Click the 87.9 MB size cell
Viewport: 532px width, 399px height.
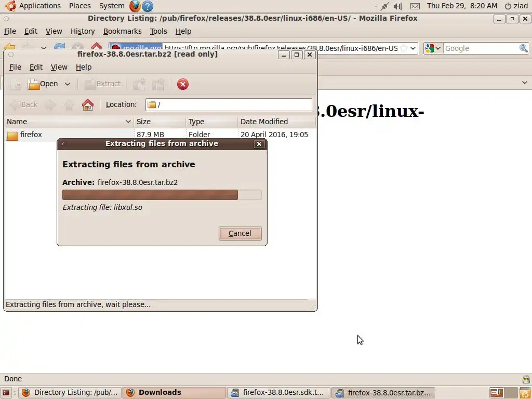click(x=150, y=135)
